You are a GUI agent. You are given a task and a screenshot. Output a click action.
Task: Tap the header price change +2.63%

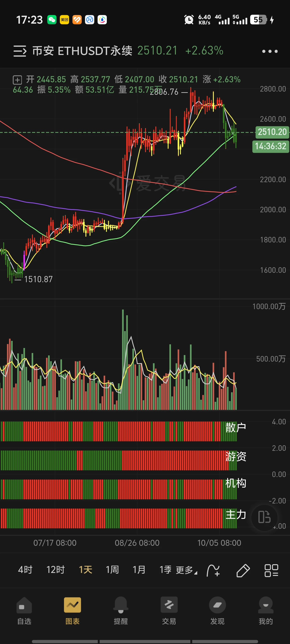(204, 51)
